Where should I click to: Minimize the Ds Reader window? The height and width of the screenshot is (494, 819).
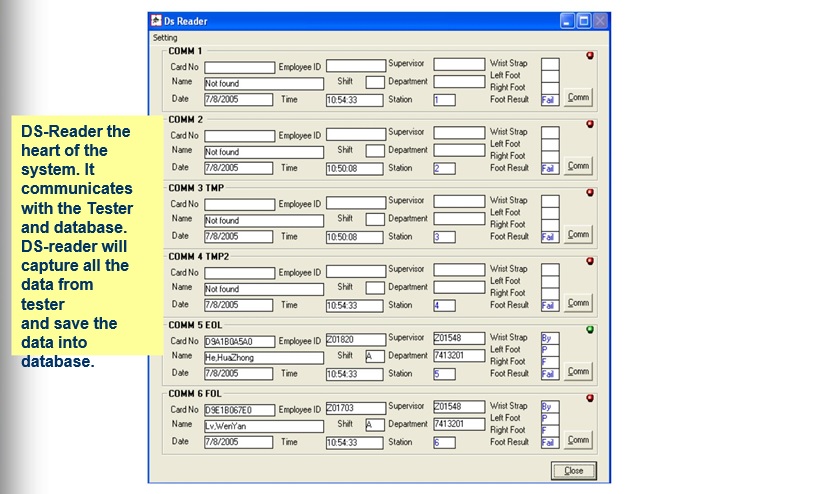(x=567, y=21)
